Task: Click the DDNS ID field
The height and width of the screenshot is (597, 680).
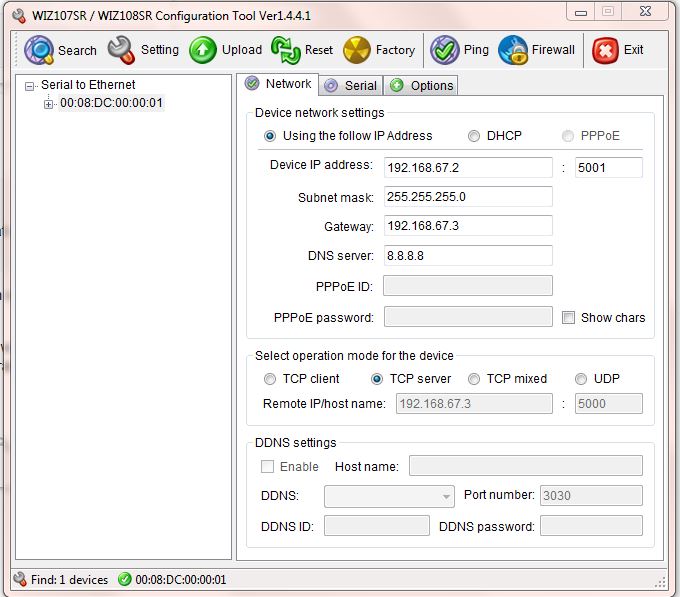Action: pyautogui.click(x=376, y=526)
